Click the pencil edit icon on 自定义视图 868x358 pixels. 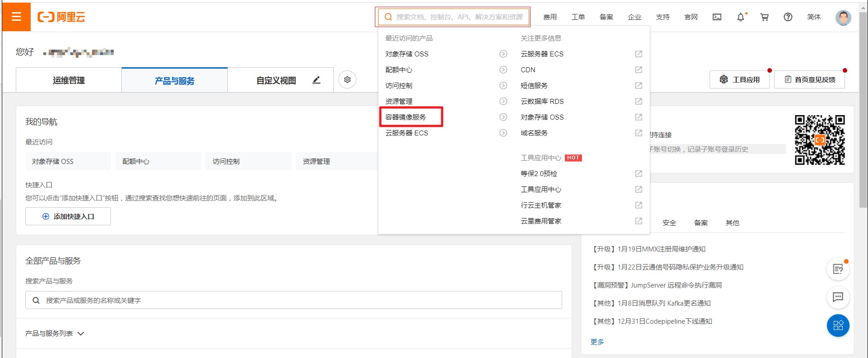(x=316, y=80)
